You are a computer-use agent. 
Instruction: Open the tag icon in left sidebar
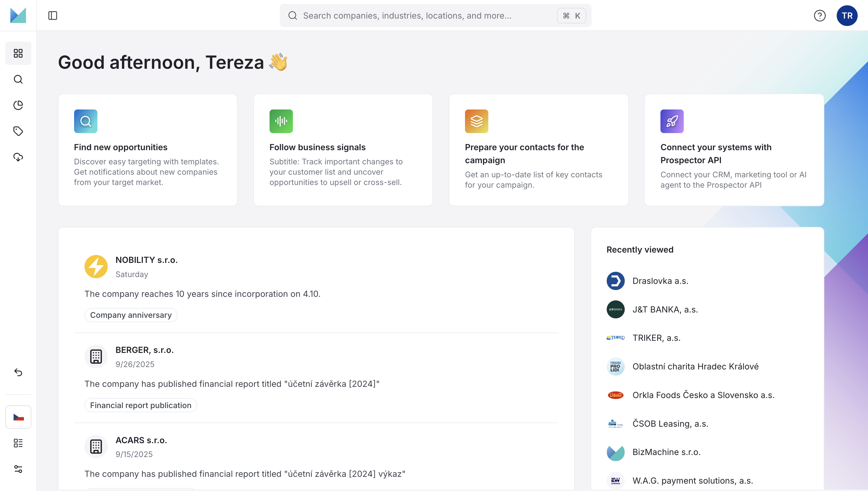18,131
